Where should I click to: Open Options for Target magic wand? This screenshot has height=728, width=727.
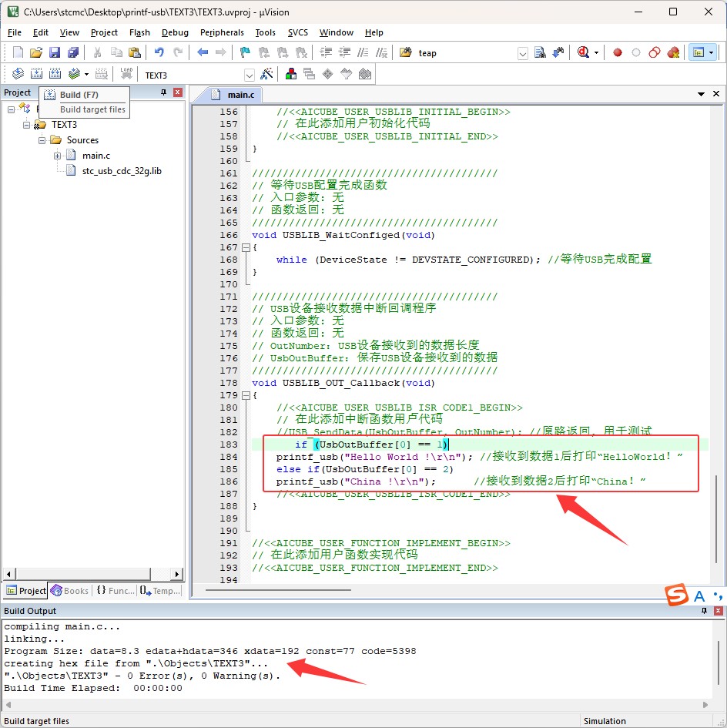(266, 74)
